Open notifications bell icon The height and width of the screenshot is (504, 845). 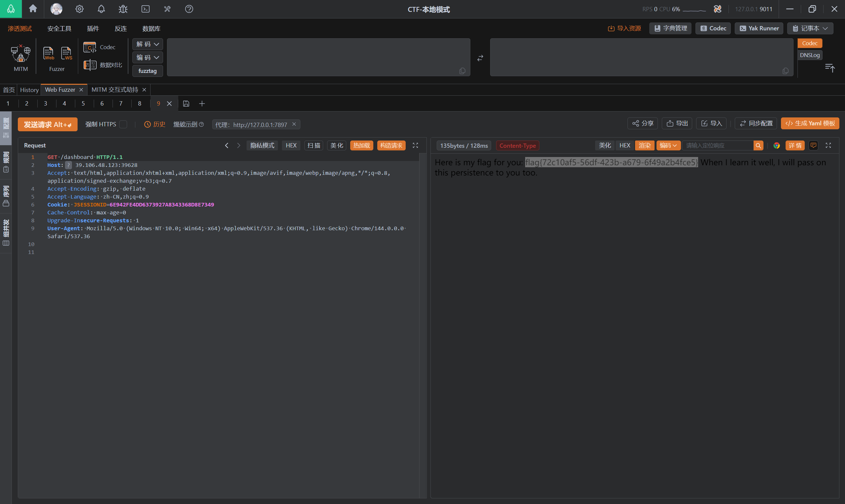(101, 9)
